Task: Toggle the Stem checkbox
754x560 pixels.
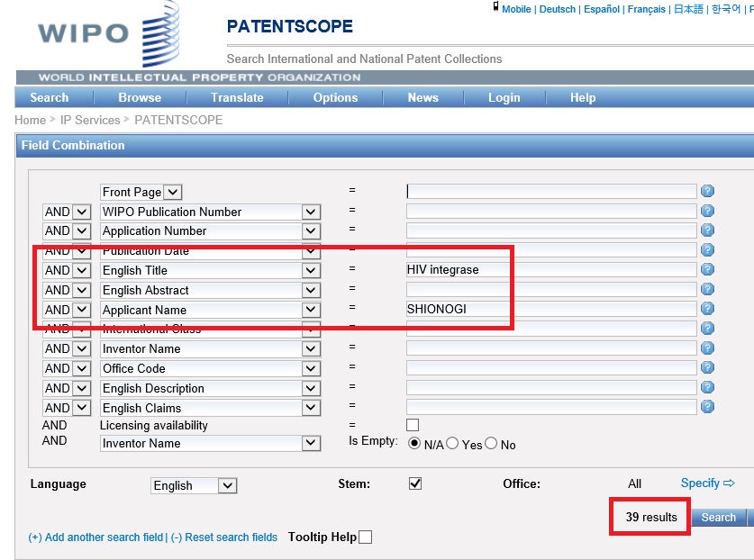Action: click(x=415, y=483)
